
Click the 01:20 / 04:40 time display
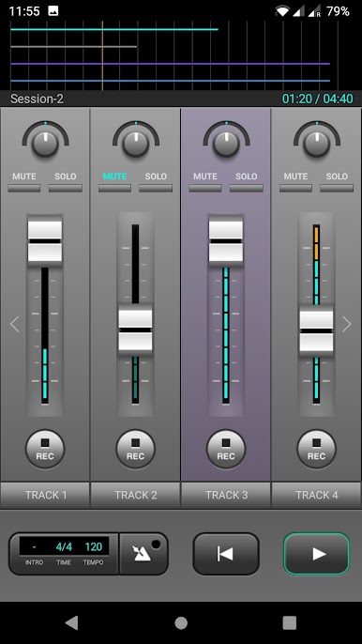click(317, 99)
